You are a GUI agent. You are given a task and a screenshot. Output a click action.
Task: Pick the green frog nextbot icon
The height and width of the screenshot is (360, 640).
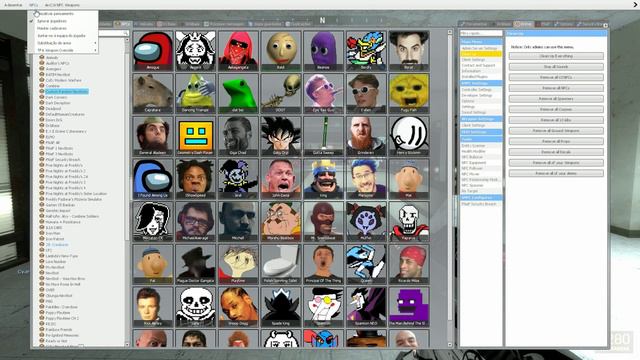238,93
